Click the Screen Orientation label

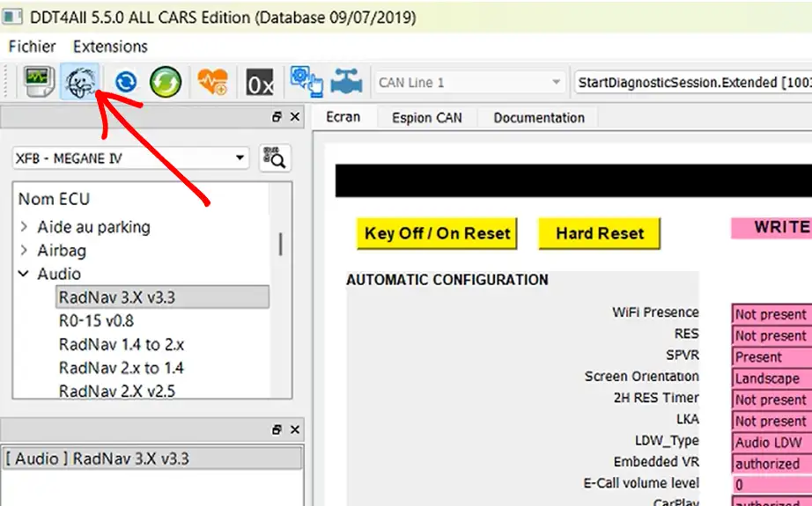(x=642, y=376)
